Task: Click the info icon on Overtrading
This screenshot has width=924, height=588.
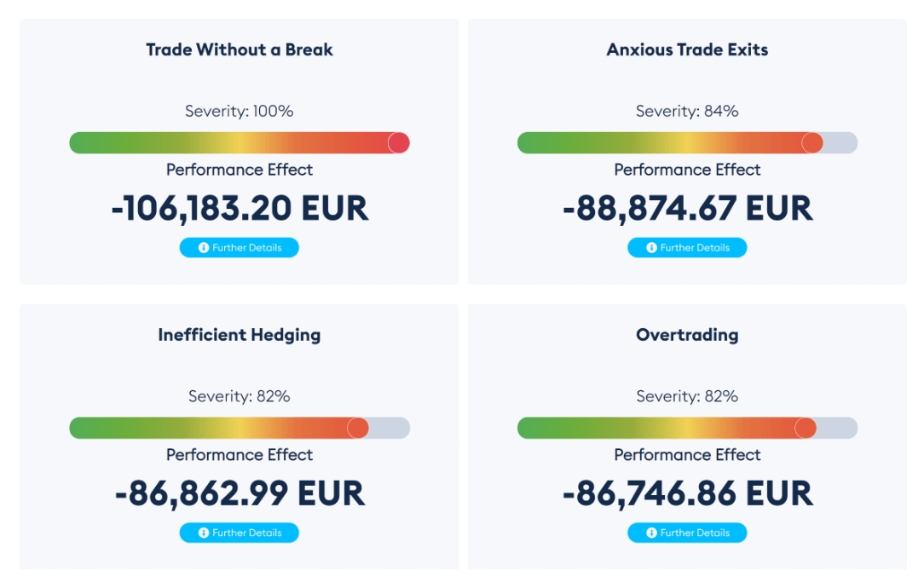Action: click(x=651, y=533)
